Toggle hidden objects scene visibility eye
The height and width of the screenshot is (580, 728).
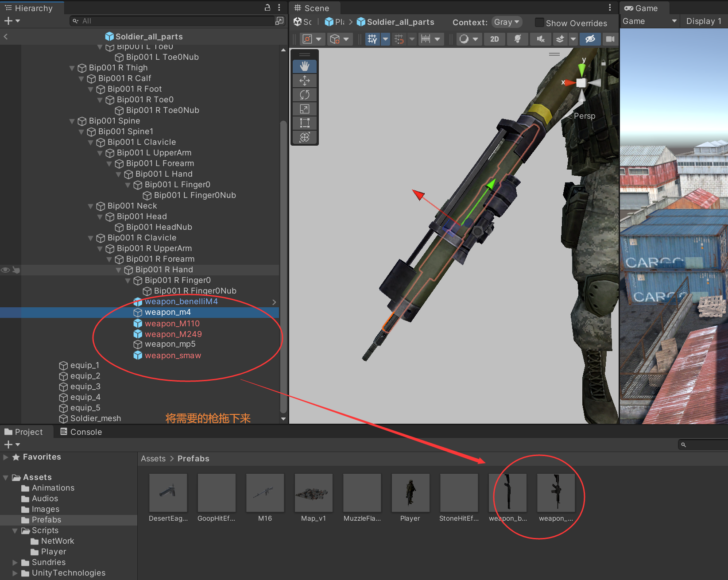click(x=590, y=39)
